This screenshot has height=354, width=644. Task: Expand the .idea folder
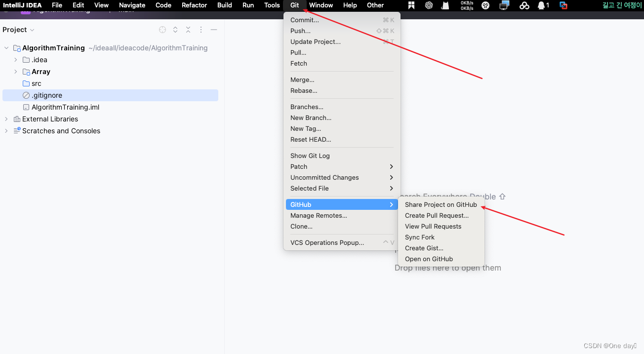click(15, 60)
